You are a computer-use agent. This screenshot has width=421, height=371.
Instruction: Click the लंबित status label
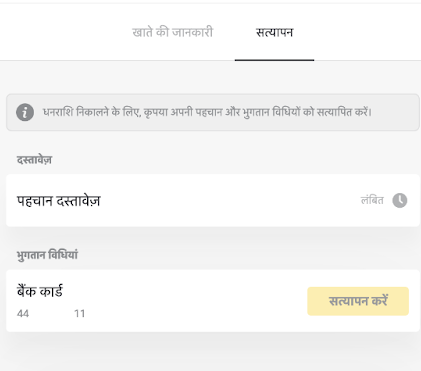pos(372,200)
